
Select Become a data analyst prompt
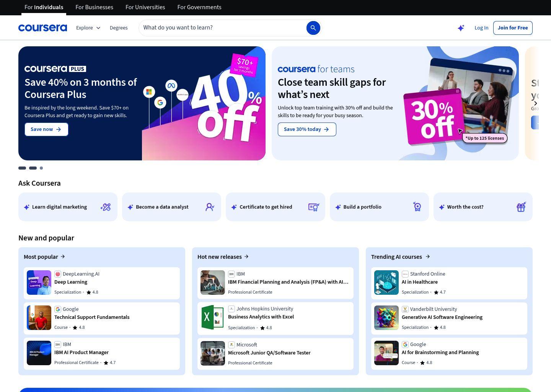[x=171, y=207]
